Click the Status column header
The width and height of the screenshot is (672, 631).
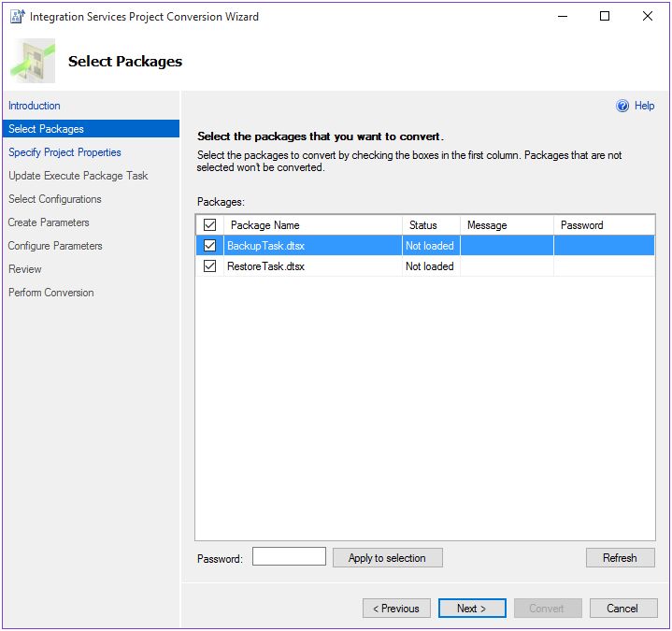(431, 224)
